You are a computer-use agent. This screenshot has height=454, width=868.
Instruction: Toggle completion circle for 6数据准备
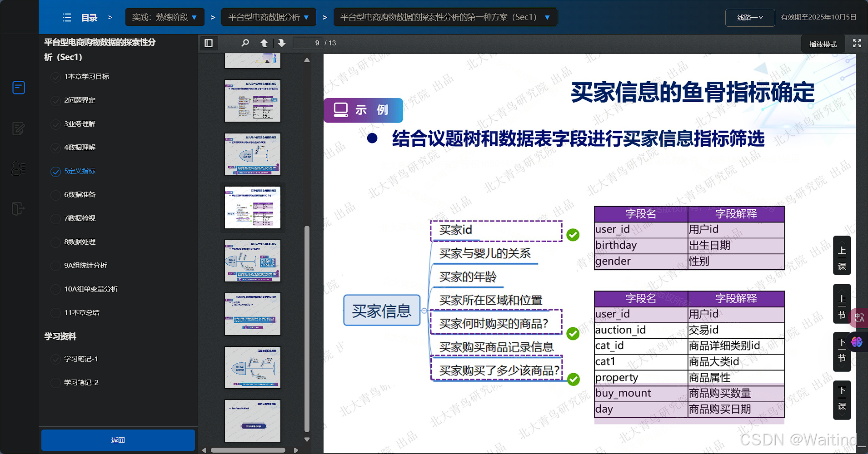55,195
